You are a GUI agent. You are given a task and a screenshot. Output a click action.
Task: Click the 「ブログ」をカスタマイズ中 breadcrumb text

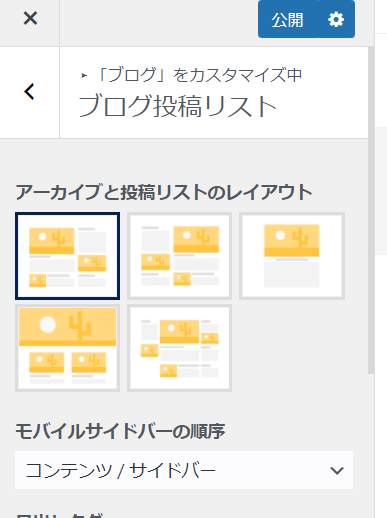[x=200, y=75]
